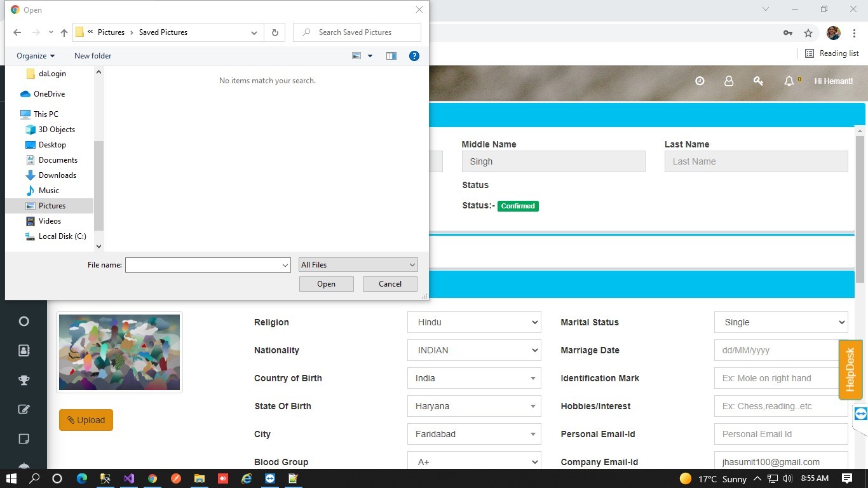Click the File name input field
The width and height of the screenshot is (868, 488).
pyautogui.click(x=203, y=265)
